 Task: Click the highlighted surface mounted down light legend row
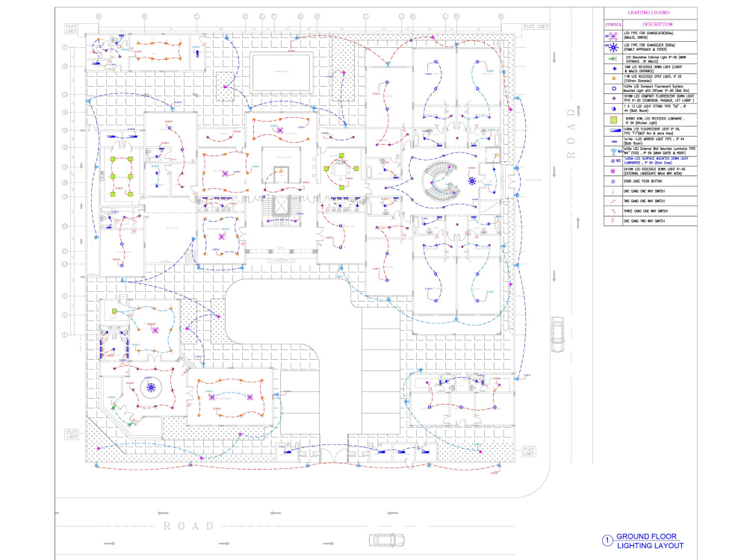tap(614, 161)
